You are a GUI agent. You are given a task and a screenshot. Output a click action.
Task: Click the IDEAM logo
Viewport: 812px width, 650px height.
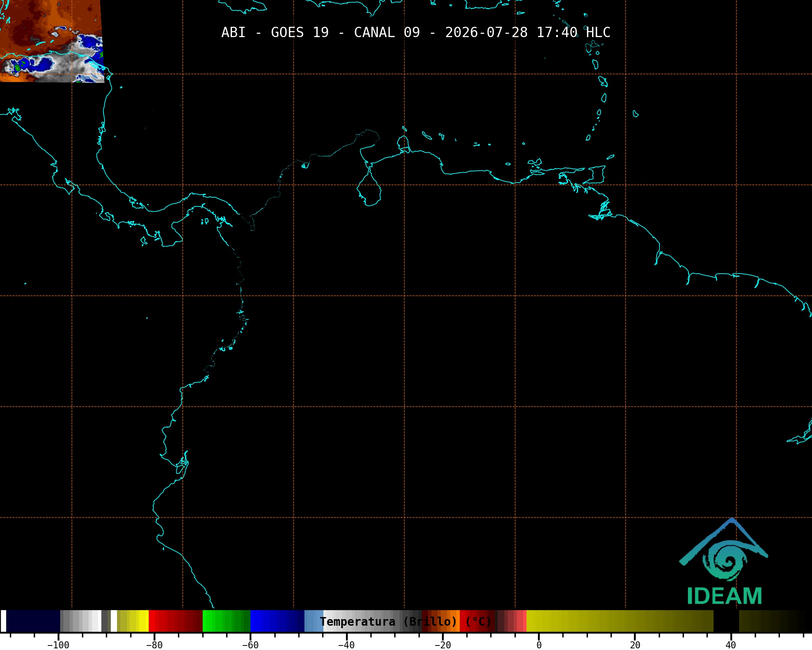724,561
